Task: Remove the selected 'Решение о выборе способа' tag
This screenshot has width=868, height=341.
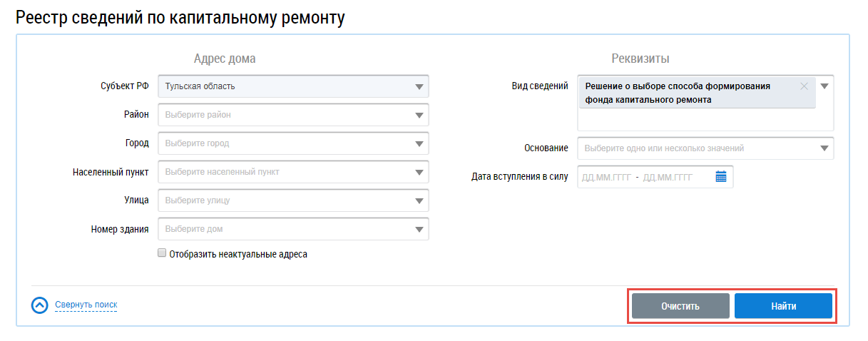Action: [x=805, y=86]
